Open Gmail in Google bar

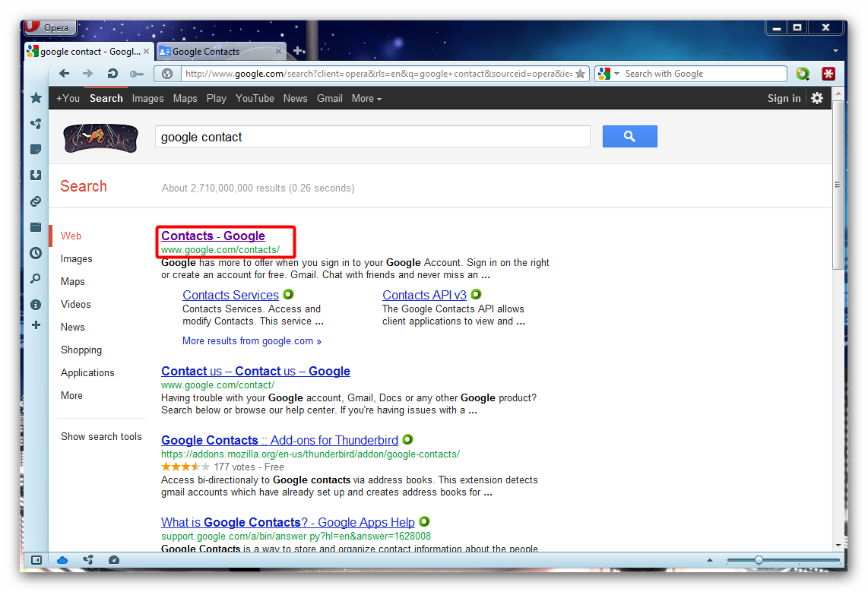329,99
